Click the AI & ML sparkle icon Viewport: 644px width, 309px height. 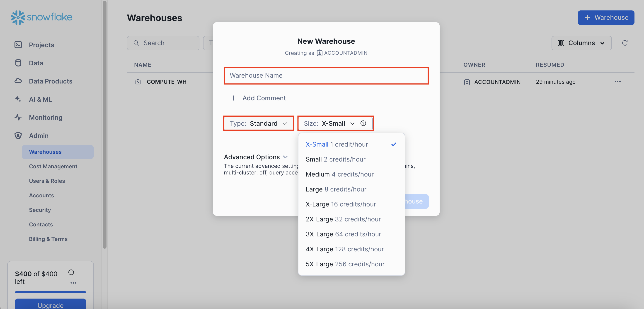click(18, 99)
